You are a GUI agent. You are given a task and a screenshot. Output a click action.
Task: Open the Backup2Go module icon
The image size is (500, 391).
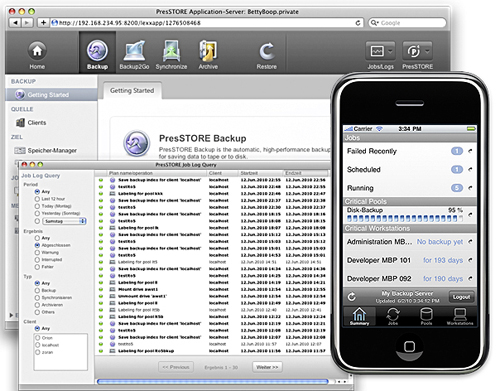[134, 55]
